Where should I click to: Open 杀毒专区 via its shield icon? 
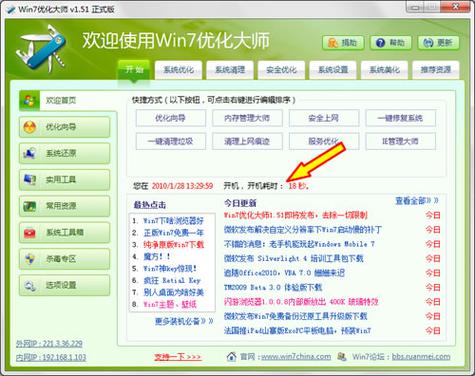pyautogui.click(x=30, y=259)
